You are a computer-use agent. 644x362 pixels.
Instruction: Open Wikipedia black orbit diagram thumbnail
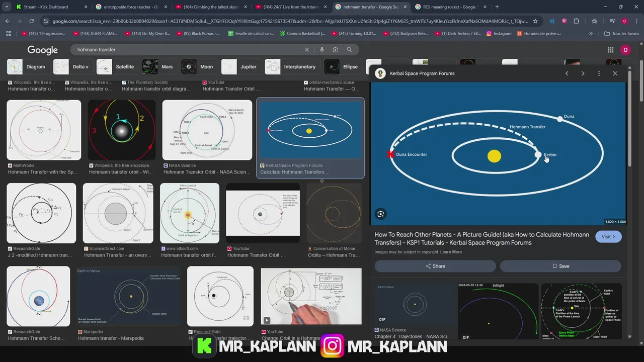coord(121,130)
